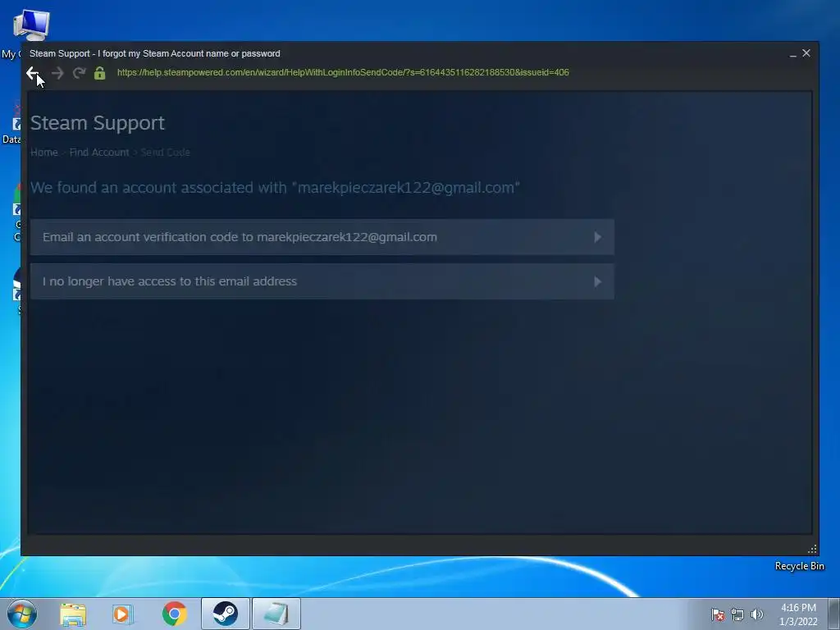Screen dimensions: 840x630
Task: Click the window title text
Action: (x=155, y=53)
